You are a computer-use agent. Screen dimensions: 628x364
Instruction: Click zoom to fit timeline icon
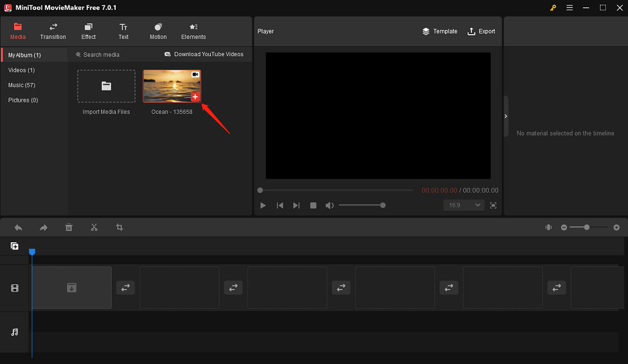click(548, 227)
